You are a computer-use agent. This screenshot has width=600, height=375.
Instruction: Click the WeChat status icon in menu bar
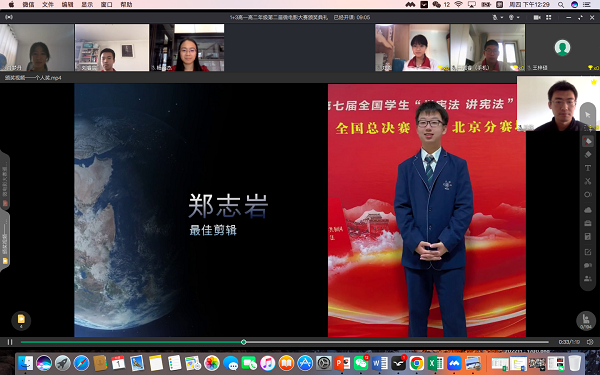(436, 5)
